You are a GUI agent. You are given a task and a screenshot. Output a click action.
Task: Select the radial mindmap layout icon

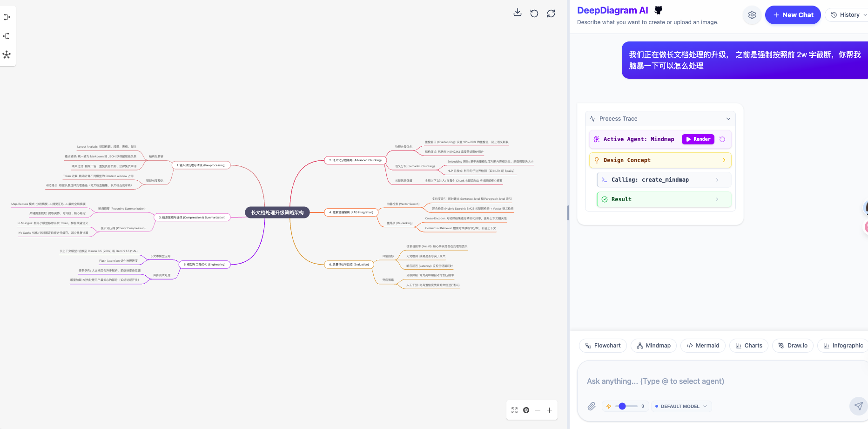tap(7, 55)
